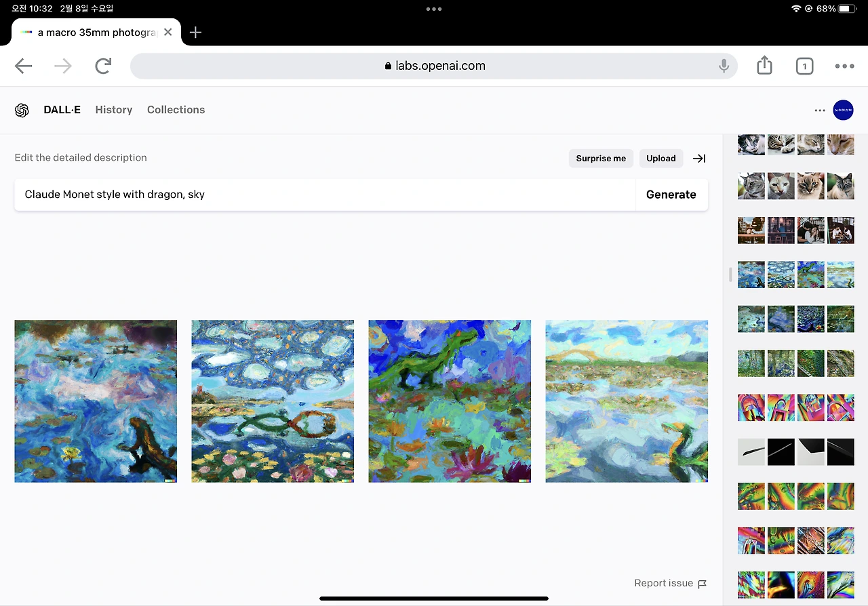Click the OpenAI logo icon

tap(22, 110)
